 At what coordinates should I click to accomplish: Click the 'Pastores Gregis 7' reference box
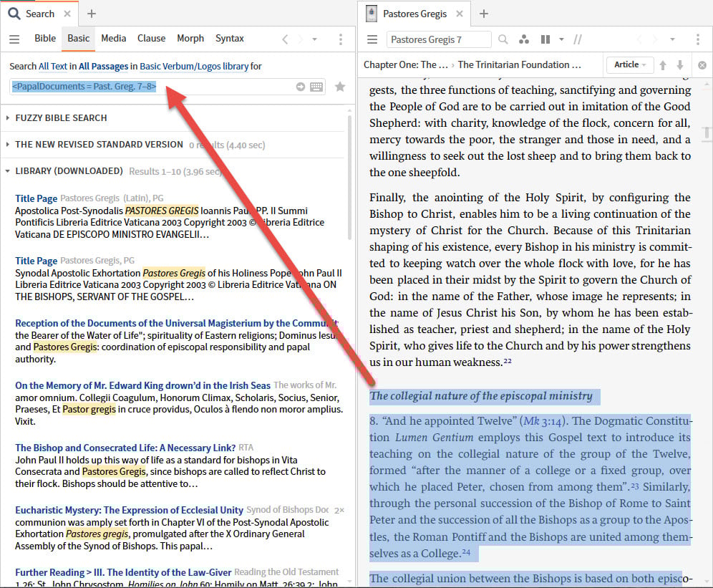click(439, 39)
